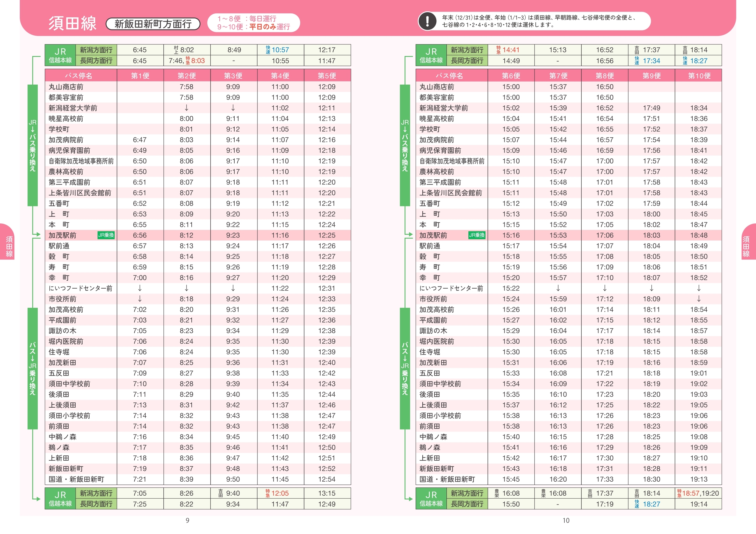Click the 特急 icon beside 12:05
The height and width of the screenshot is (534, 756).
point(268,493)
